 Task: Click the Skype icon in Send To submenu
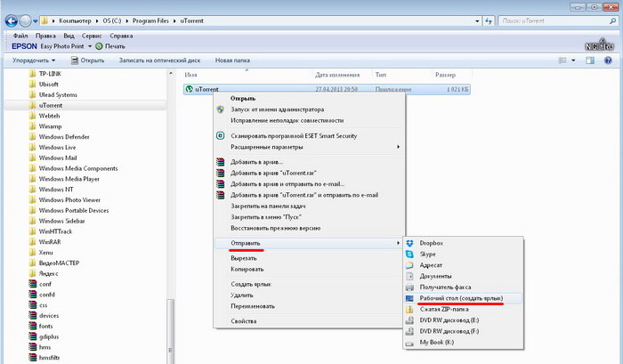(409, 254)
